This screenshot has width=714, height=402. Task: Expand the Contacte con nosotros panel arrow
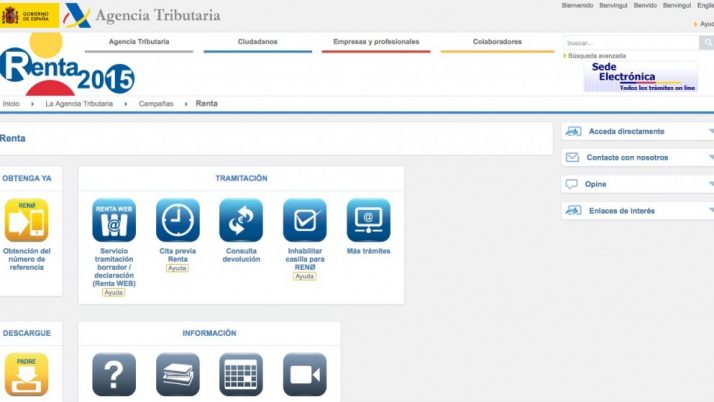[711, 158]
